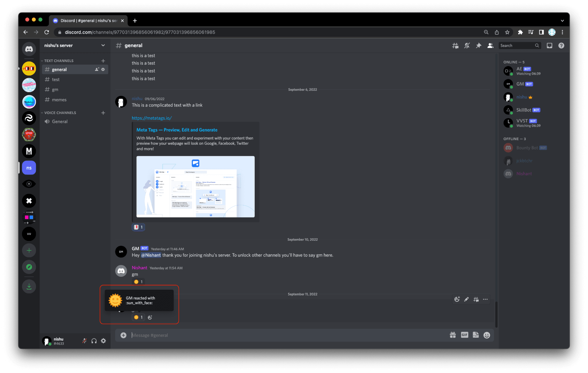This screenshot has width=588, height=373.
Task: Open Meta Tags embed title link
Action: click(x=177, y=130)
